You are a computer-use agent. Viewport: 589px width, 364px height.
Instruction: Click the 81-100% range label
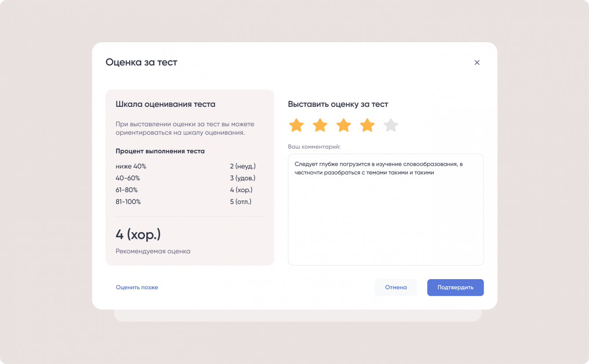pos(128,202)
